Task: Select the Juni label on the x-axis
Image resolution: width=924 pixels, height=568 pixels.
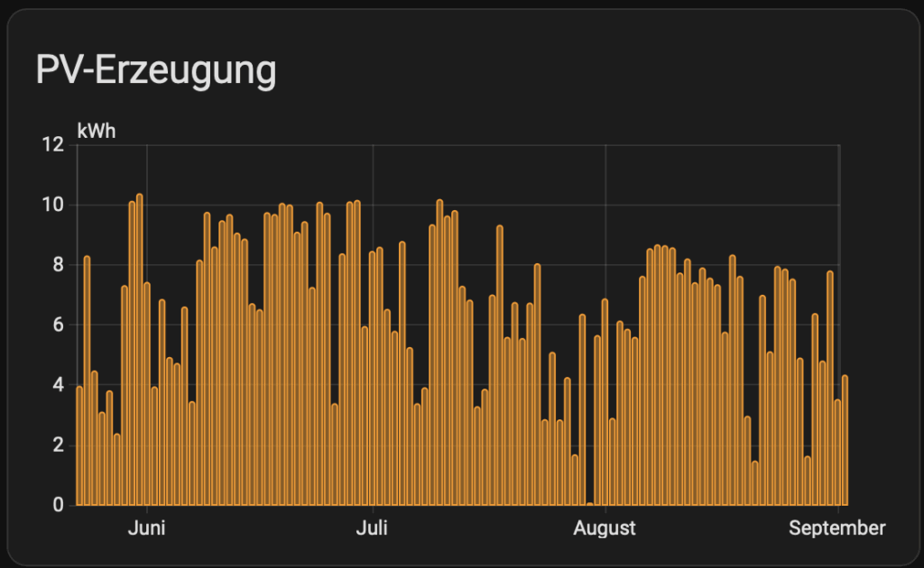Action: 147,528
